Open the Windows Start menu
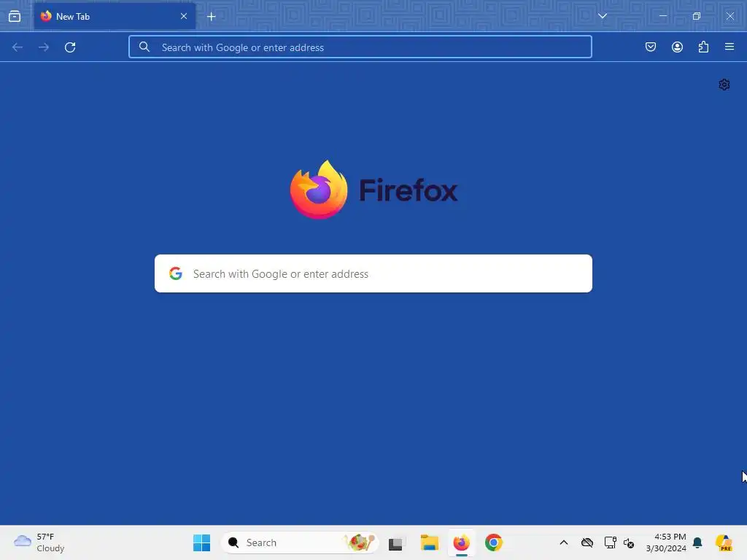 (x=201, y=542)
